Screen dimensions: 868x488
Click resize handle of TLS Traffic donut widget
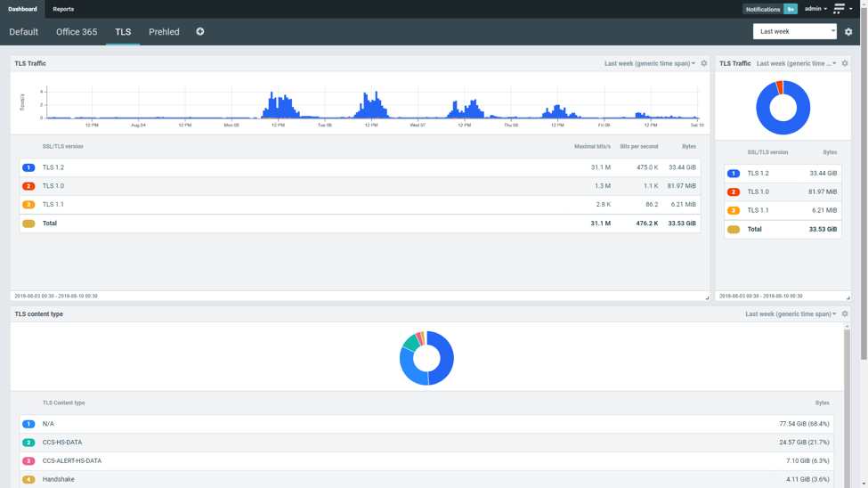[x=848, y=298]
